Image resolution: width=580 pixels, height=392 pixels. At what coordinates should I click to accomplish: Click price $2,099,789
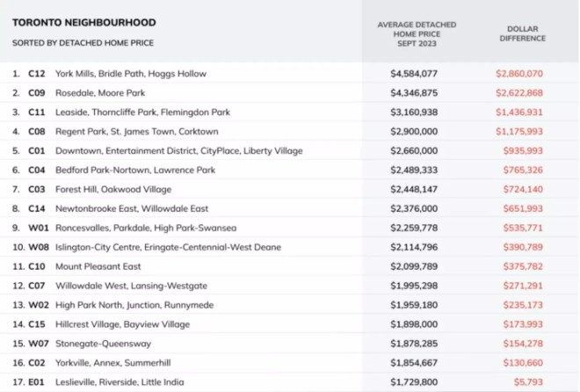(414, 266)
